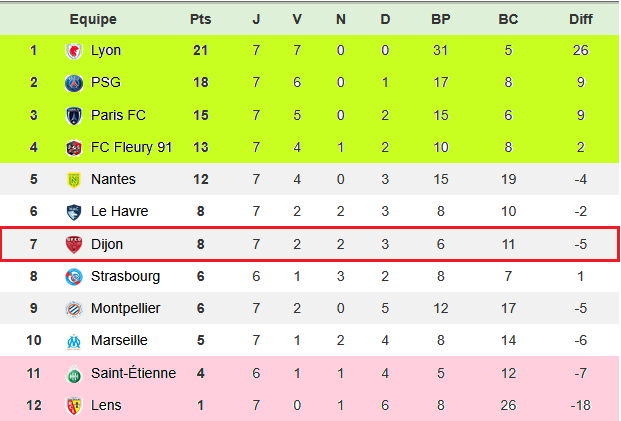Viewport: 621px width, 421px height.
Task: Open the Marseille team name link
Action: coord(119,340)
